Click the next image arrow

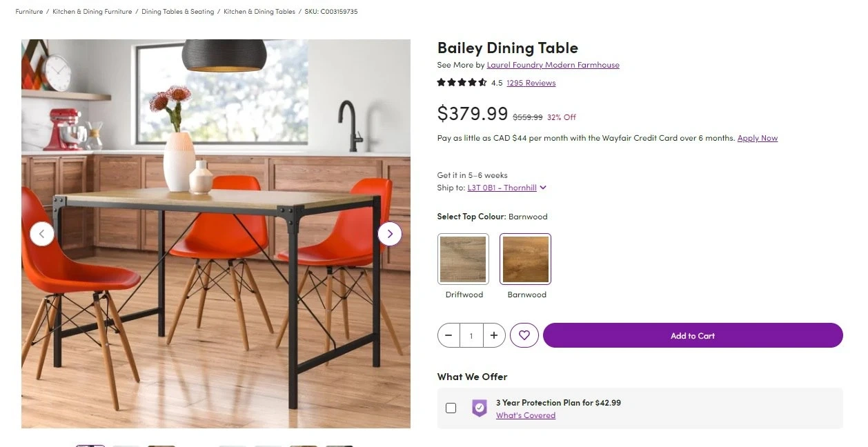click(390, 234)
